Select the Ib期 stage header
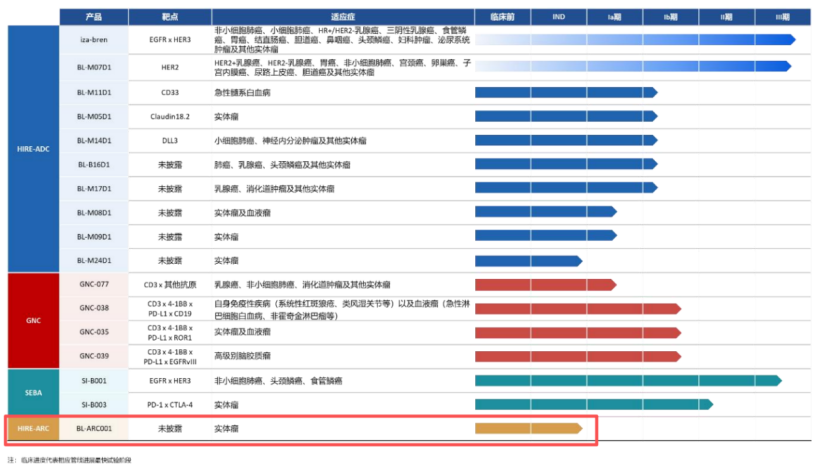The height and width of the screenshot is (469, 830). coord(671,17)
